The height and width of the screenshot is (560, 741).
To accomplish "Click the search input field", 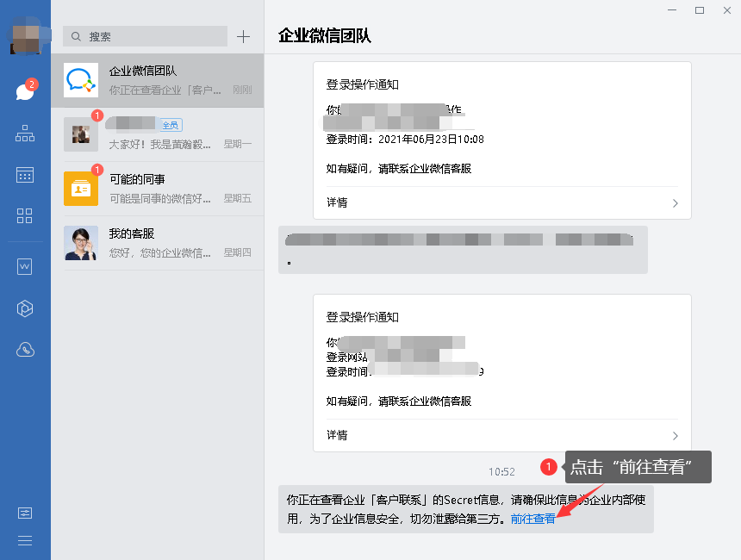I will [x=145, y=36].
